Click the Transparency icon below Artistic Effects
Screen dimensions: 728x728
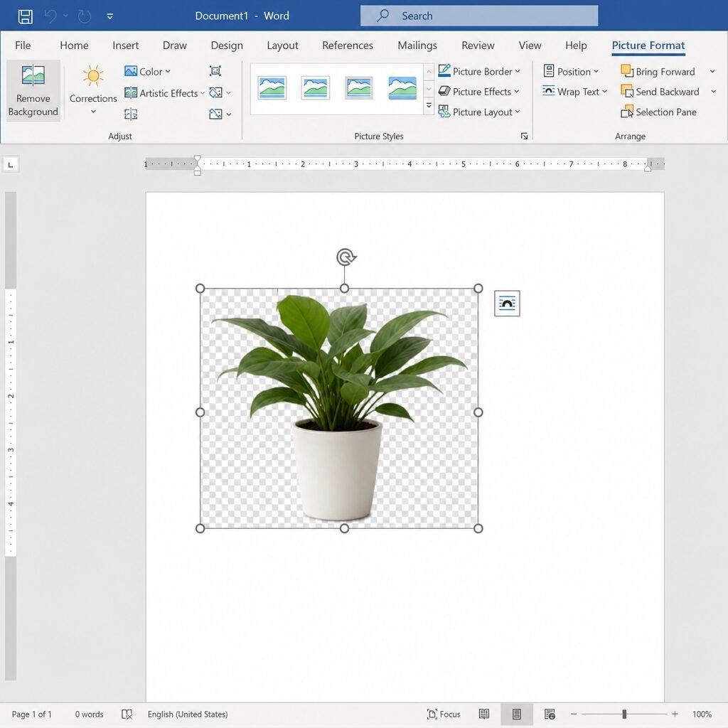click(131, 114)
